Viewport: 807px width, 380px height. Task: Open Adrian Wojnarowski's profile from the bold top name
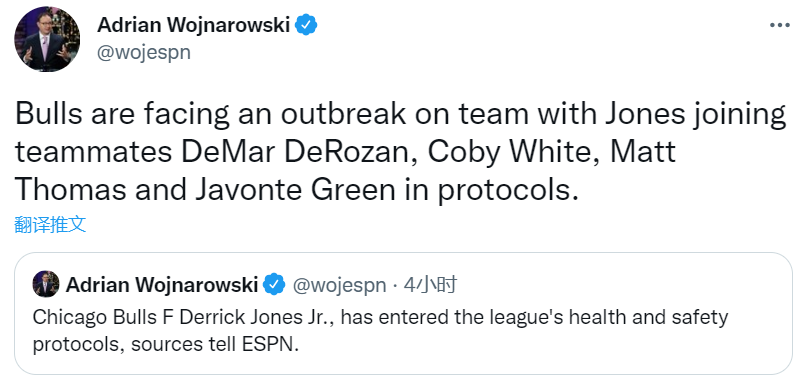(194, 24)
